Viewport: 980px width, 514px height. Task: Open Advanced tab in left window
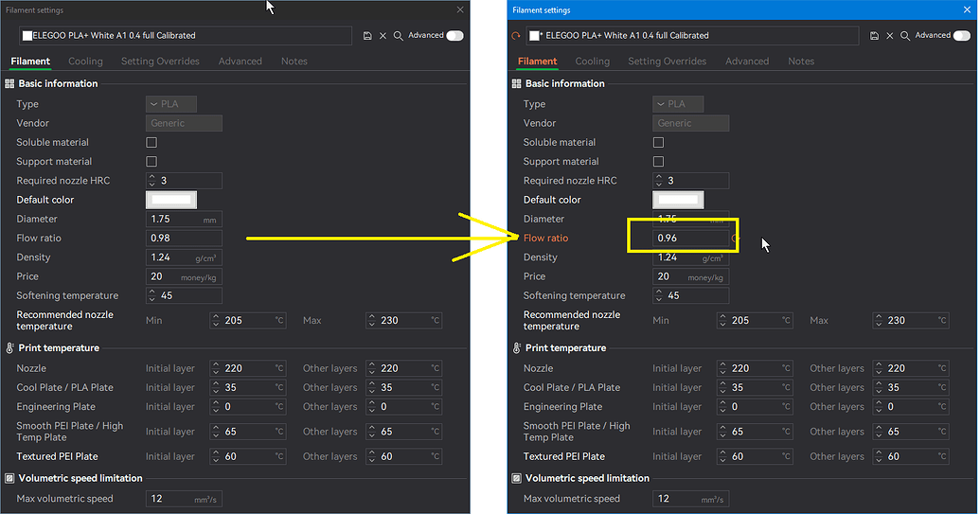240,62
